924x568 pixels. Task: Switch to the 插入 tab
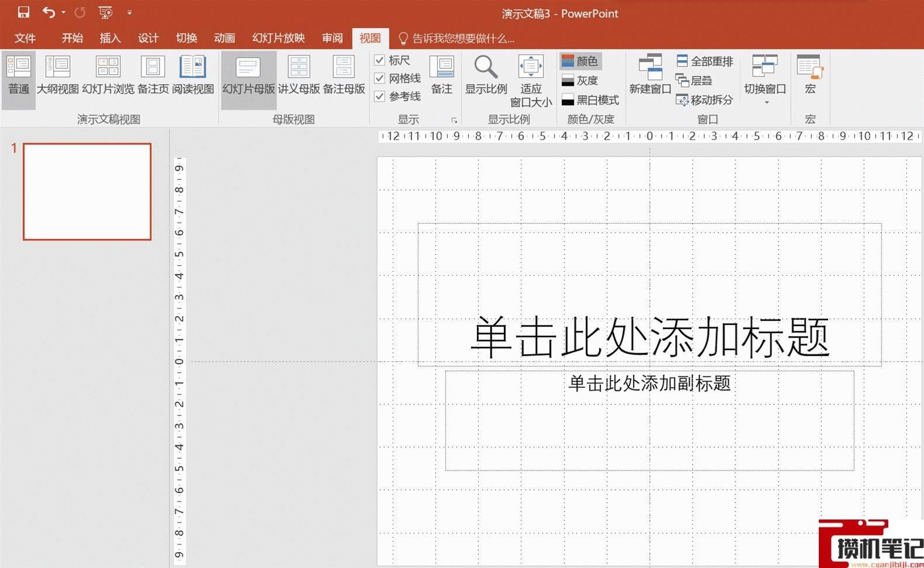click(110, 38)
